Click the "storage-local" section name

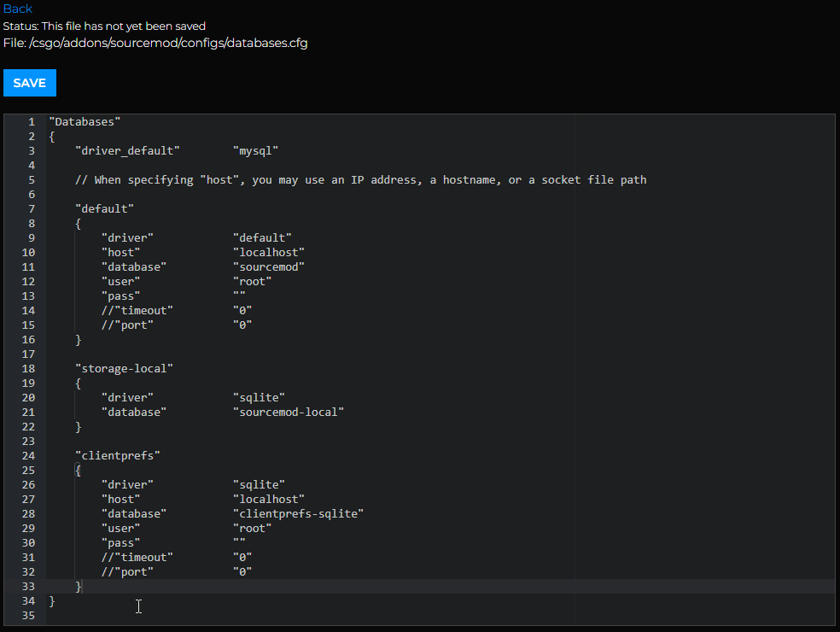click(x=124, y=367)
